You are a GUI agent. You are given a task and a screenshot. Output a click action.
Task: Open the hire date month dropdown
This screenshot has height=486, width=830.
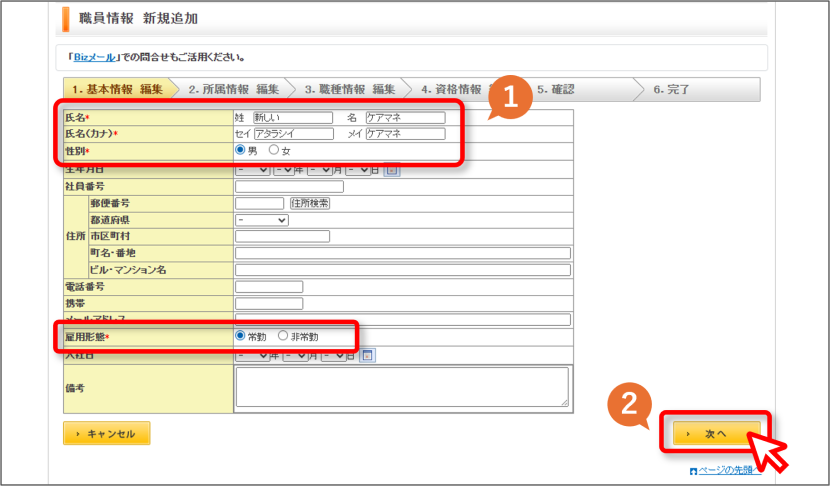pos(295,356)
